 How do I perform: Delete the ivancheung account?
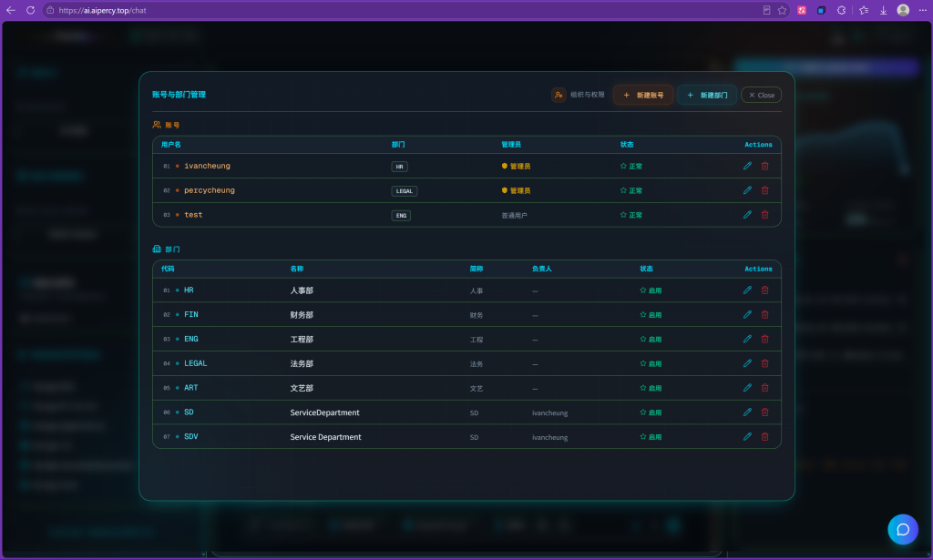click(x=765, y=166)
